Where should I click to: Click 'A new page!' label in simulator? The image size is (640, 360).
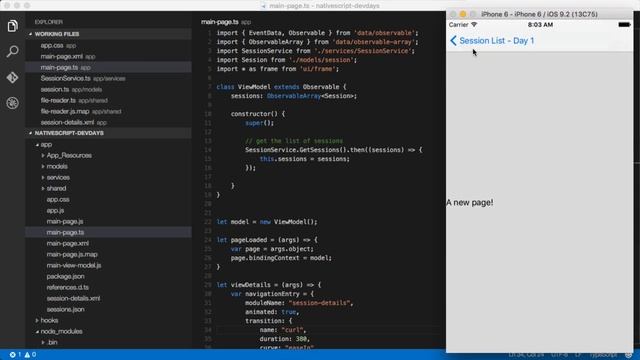pos(470,202)
